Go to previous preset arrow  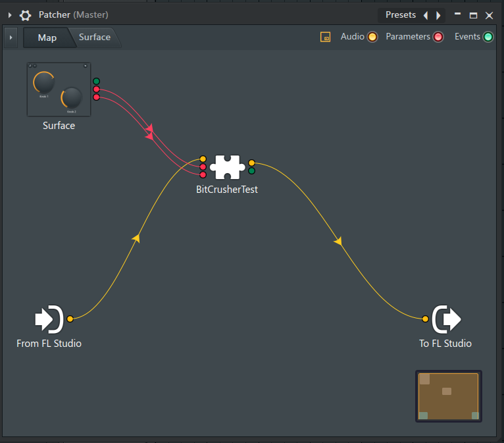click(x=426, y=15)
